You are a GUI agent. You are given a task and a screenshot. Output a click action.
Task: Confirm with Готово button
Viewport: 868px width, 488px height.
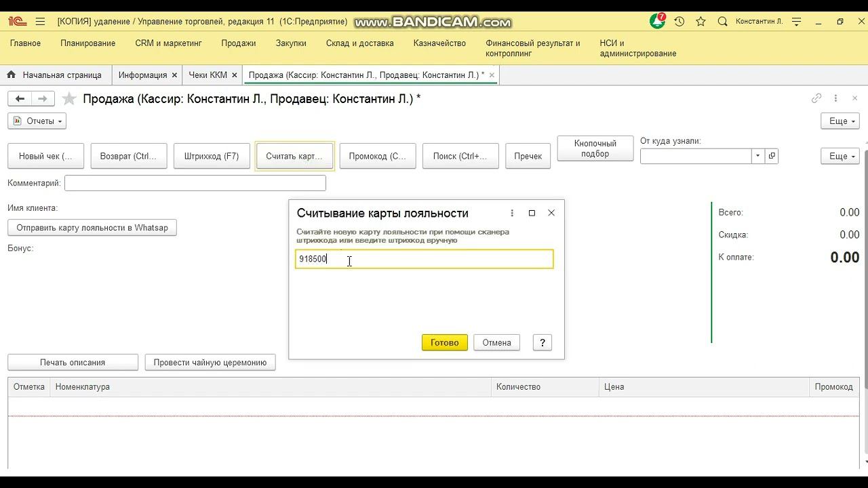click(445, 342)
